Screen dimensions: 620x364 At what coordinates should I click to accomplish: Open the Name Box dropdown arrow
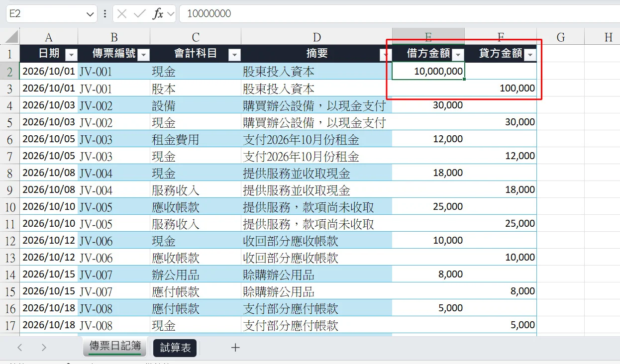coord(90,14)
